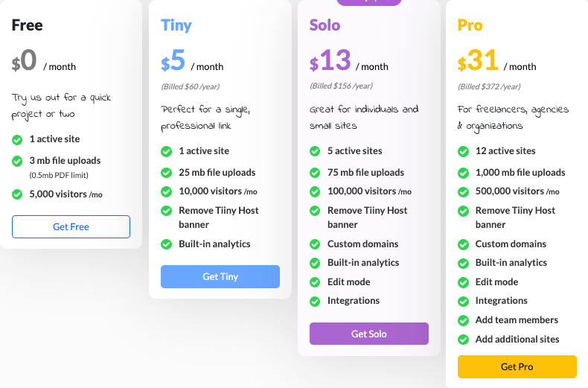The width and height of the screenshot is (588, 388).
Task: Click the Pro plan heading
Action: (x=470, y=25)
